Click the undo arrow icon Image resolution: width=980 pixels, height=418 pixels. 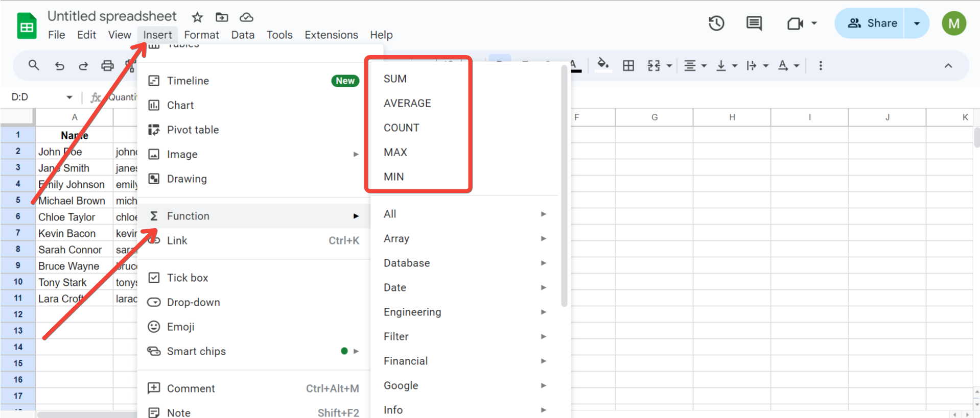(x=59, y=65)
